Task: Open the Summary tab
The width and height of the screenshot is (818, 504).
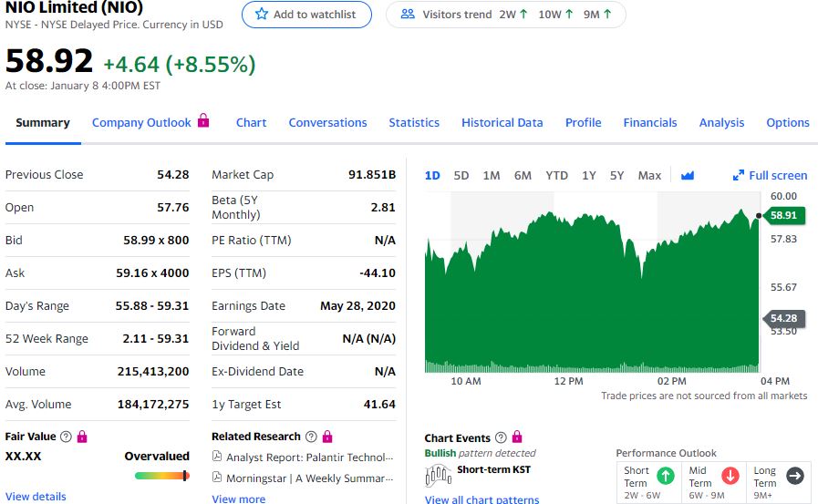Action: click(43, 122)
